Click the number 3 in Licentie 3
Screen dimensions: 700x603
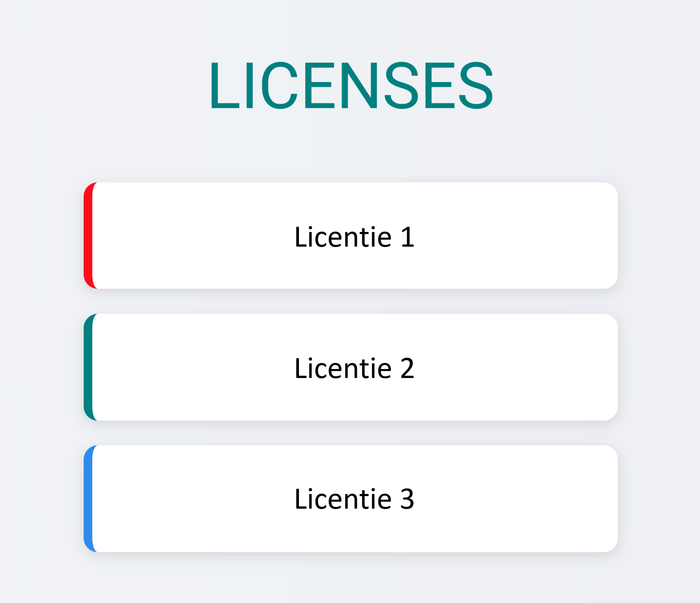coord(407,500)
